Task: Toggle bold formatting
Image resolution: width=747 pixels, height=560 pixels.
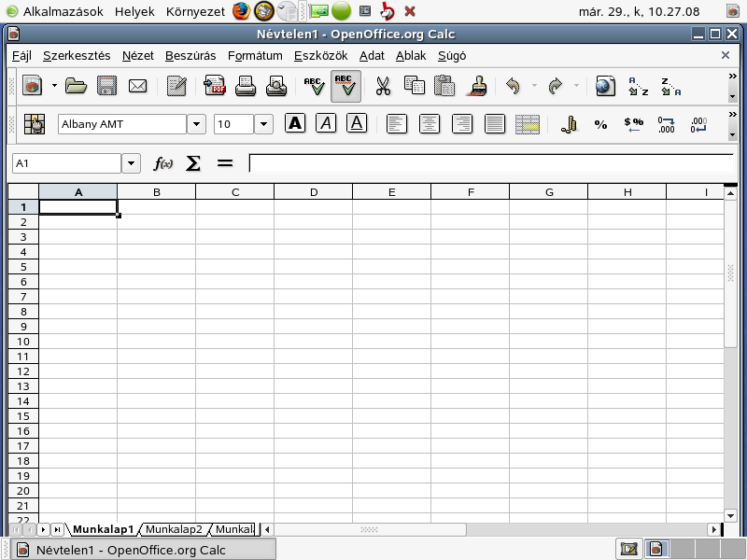Action: click(295, 123)
